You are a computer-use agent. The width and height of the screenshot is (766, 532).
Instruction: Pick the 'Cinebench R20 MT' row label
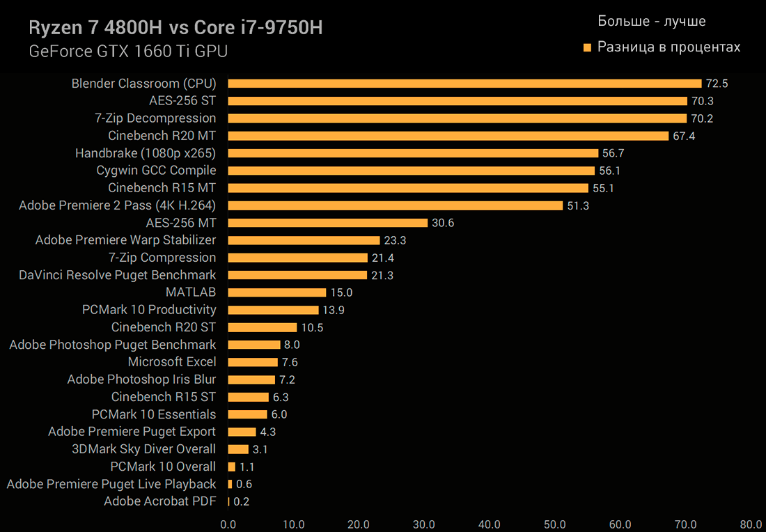point(162,136)
